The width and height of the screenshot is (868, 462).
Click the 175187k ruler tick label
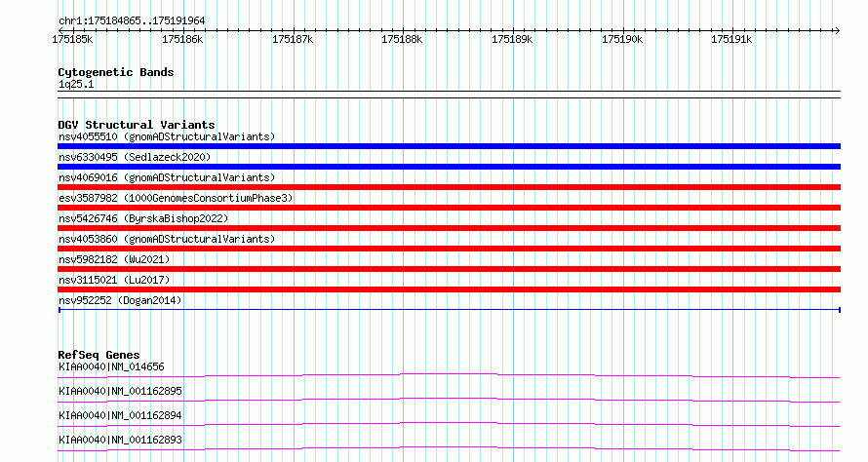(x=293, y=39)
